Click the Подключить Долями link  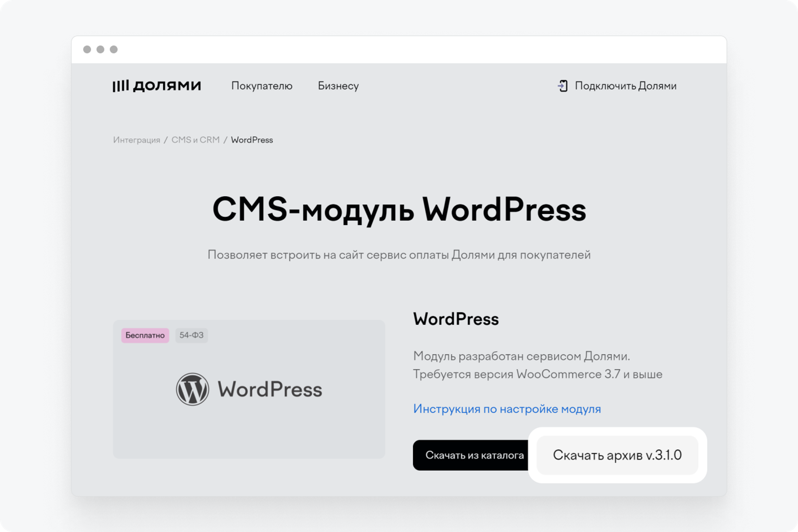click(625, 86)
